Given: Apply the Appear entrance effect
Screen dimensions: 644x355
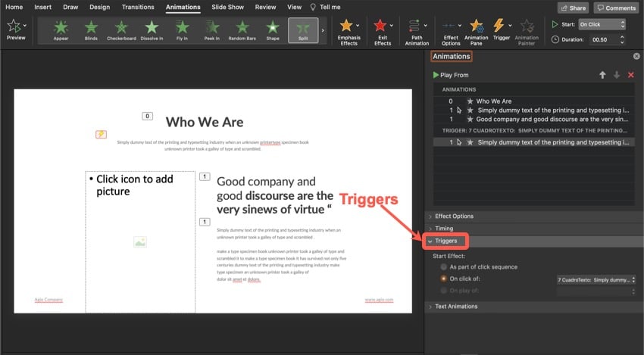Looking at the screenshot, I should (61, 30).
